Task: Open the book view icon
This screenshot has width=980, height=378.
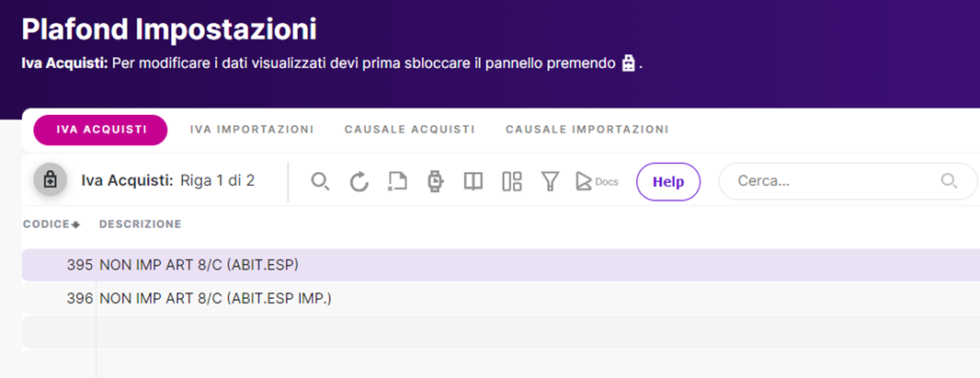Action: click(x=473, y=182)
